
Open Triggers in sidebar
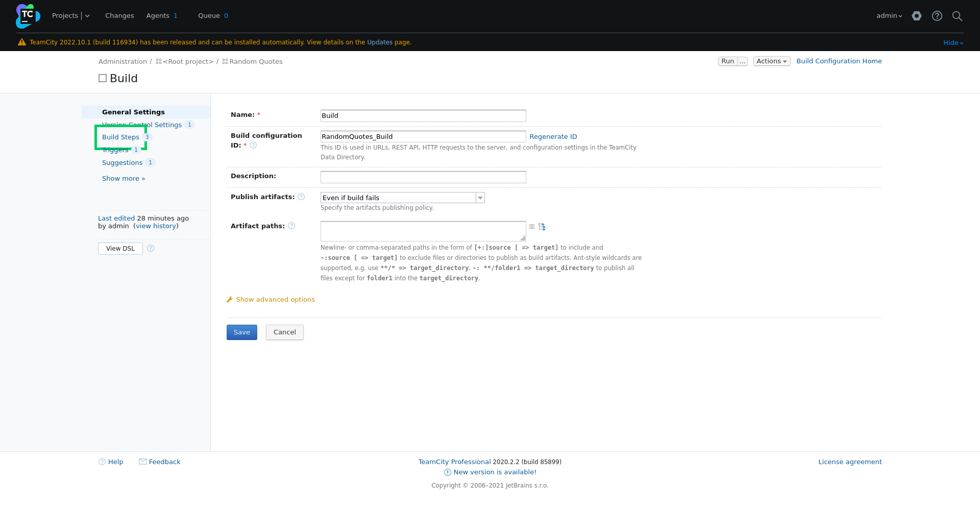pyautogui.click(x=115, y=150)
